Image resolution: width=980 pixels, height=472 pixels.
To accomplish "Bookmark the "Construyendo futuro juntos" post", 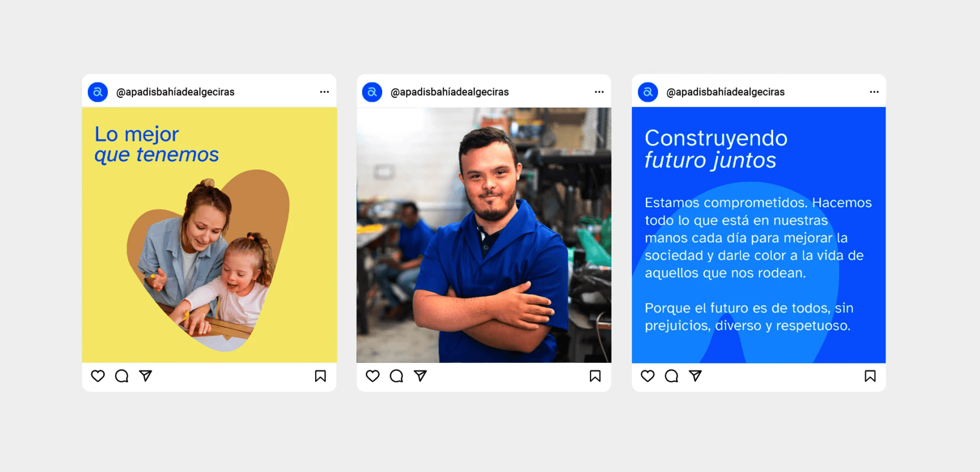I will coord(870,376).
